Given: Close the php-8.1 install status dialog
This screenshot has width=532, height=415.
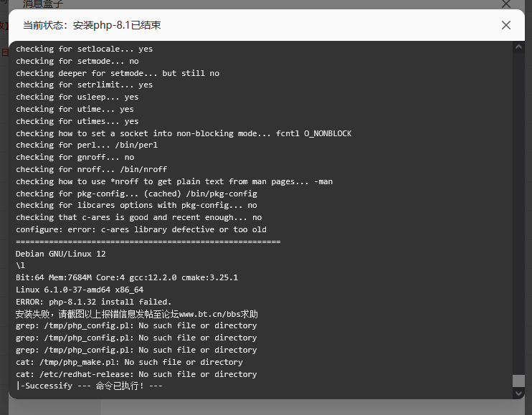Looking at the screenshot, I should 506,25.
